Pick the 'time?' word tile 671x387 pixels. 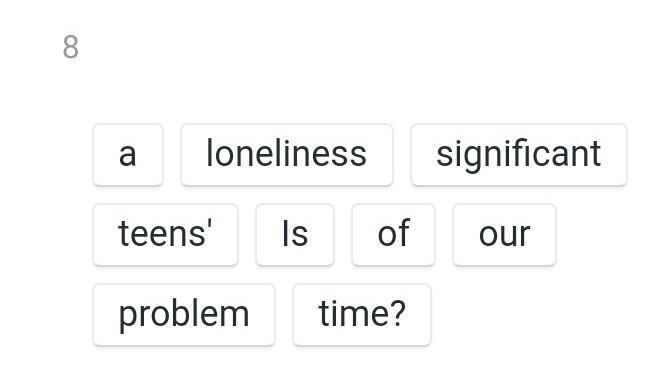click(362, 315)
